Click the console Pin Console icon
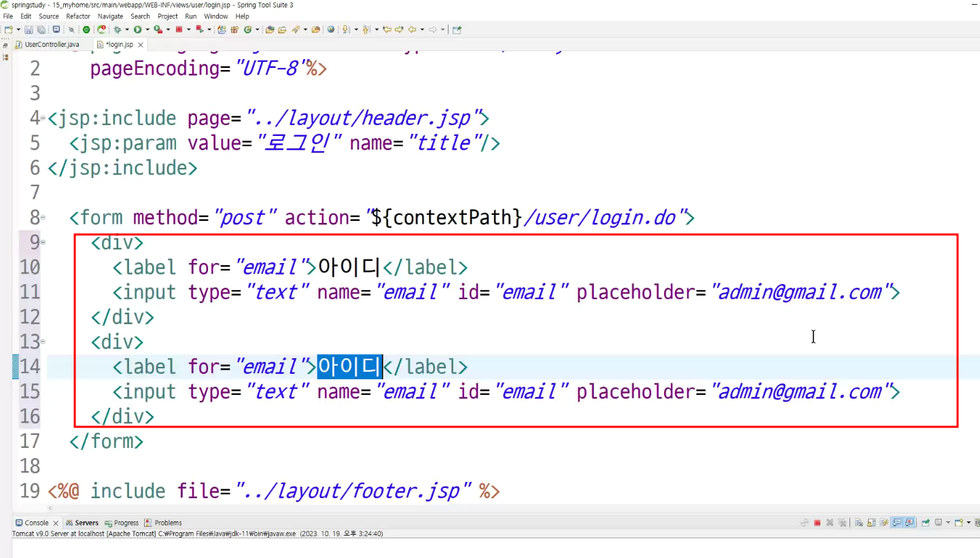Image resolution: width=980 pixels, height=558 pixels. pyautogui.click(x=926, y=523)
